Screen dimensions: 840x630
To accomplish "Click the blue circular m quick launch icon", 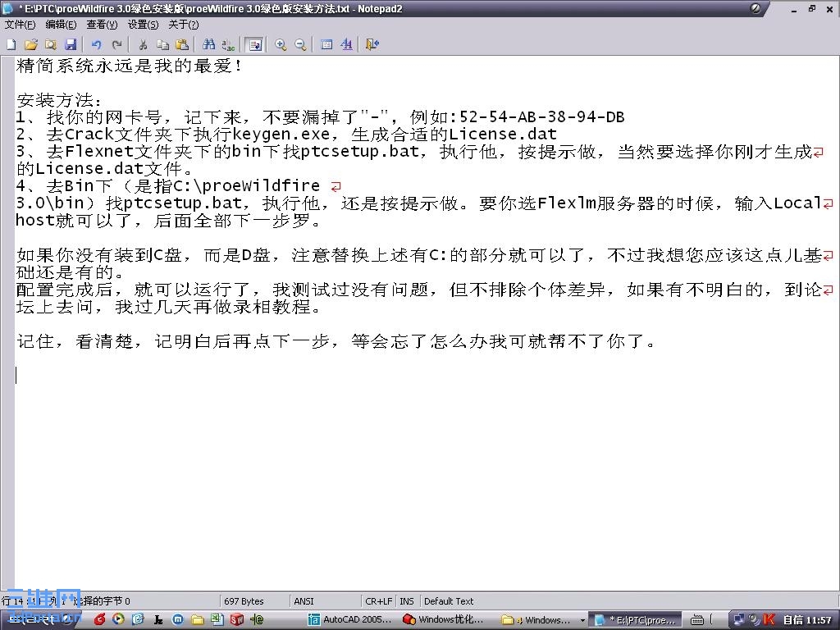I will tap(178, 620).
